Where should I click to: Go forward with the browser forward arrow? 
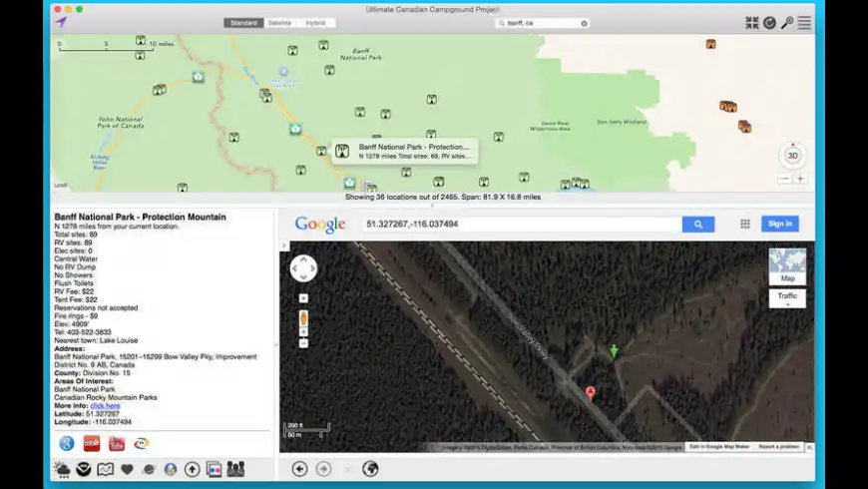point(324,469)
